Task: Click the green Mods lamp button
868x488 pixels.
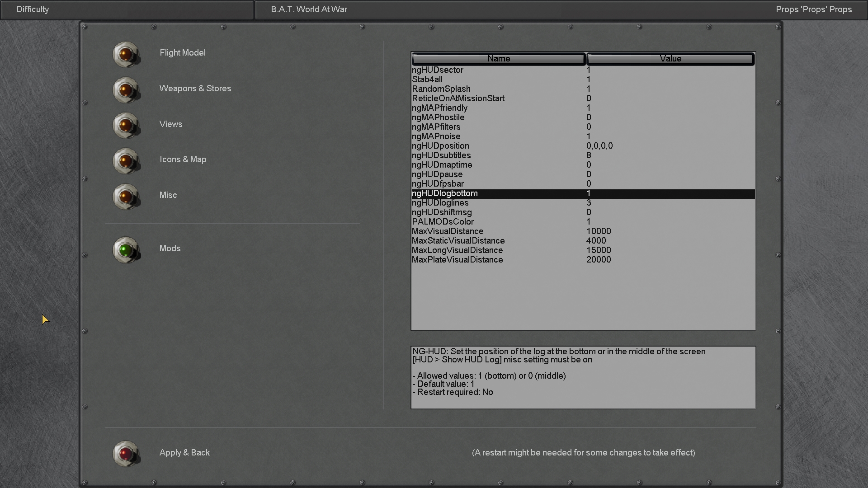Action: (x=126, y=249)
